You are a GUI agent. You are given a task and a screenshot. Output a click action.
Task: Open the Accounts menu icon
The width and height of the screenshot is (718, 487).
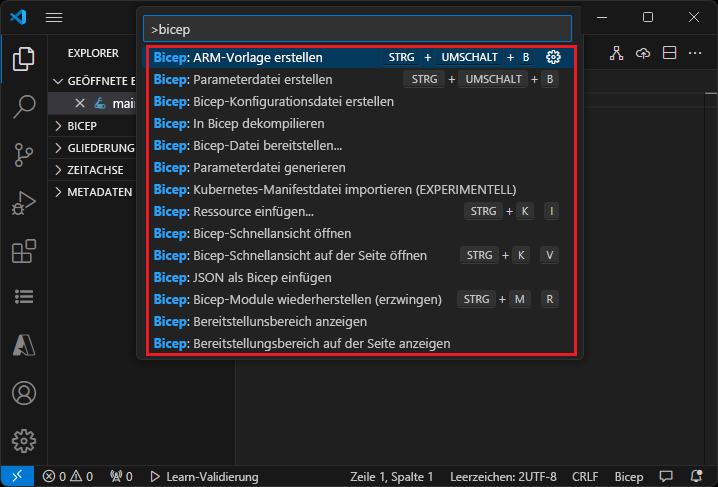24,393
